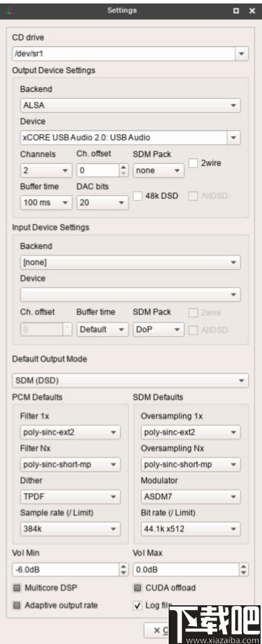The height and width of the screenshot is (644, 262).
Task: Click the app icon in the title bar
Action: pyautogui.click(x=8, y=11)
